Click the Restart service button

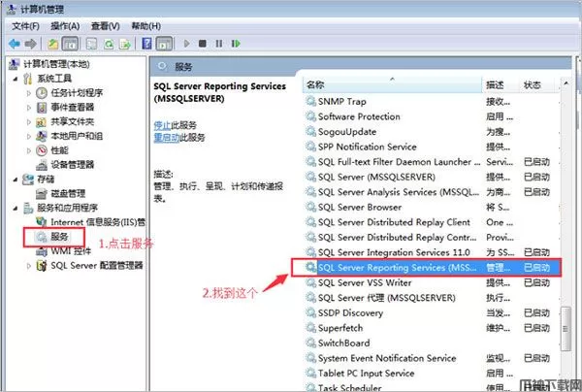(236, 44)
